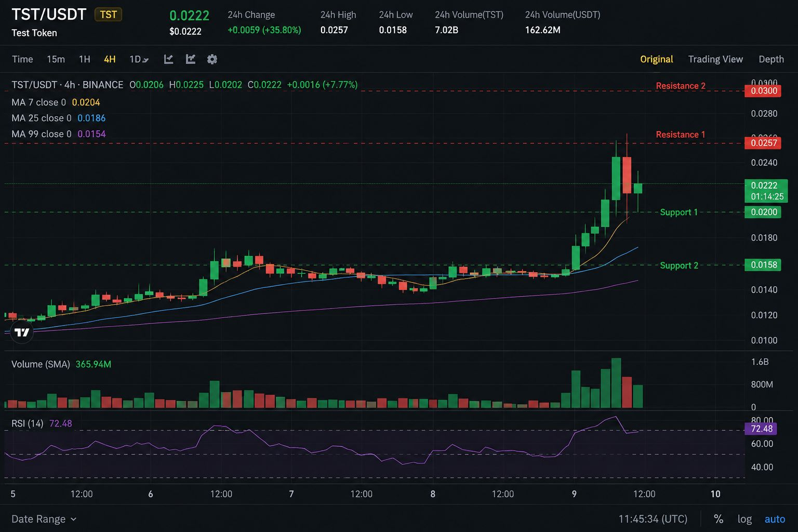Image resolution: width=798 pixels, height=532 pixels.
Task: Click date label 10 on the time axis
Action: coord(715,494)
